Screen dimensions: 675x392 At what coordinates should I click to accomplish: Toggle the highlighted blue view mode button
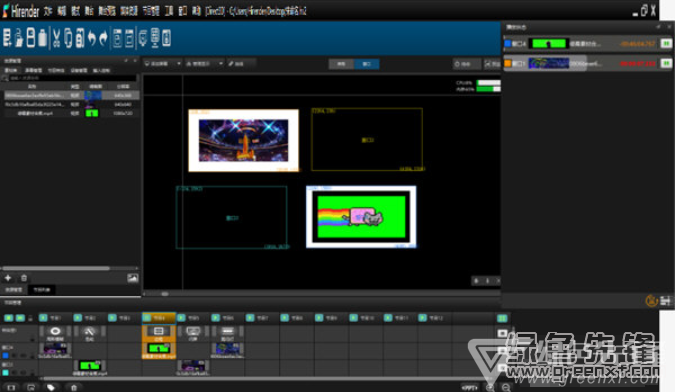pyautogui.click(x=366, y=64)
